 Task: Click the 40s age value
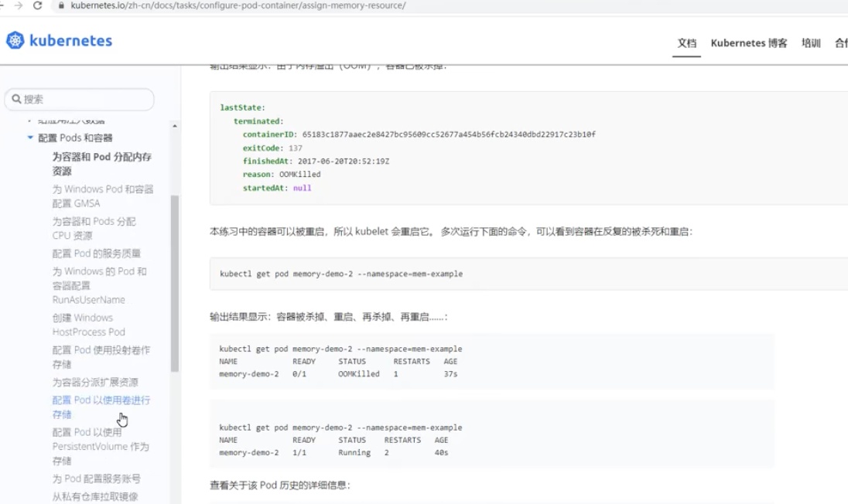click(x=441, y=453)
